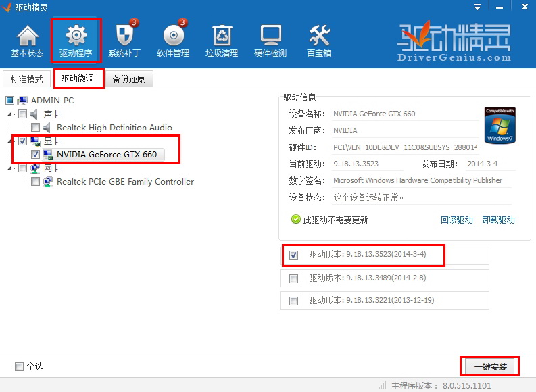Click the 显卡 display category icon
This screenshot has width=536, height=392.
35,141
